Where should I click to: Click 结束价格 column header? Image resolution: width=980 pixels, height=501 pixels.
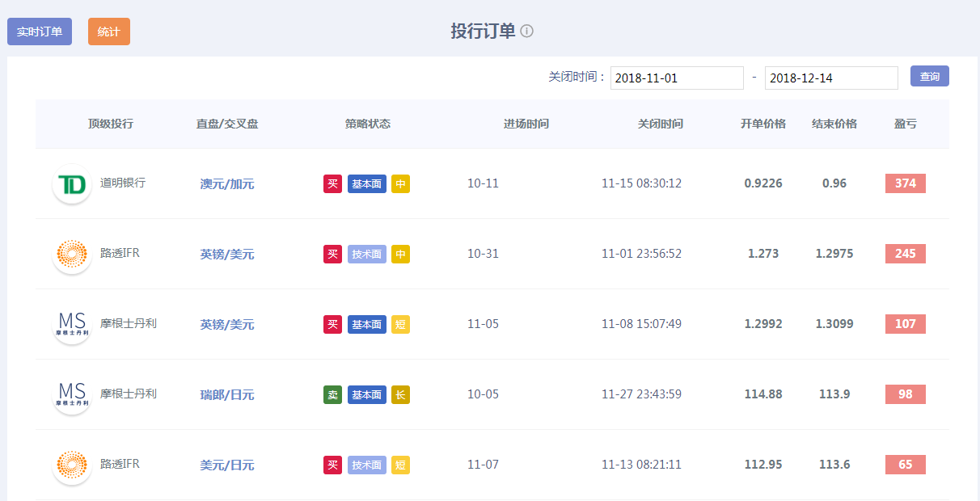point(834,124)
